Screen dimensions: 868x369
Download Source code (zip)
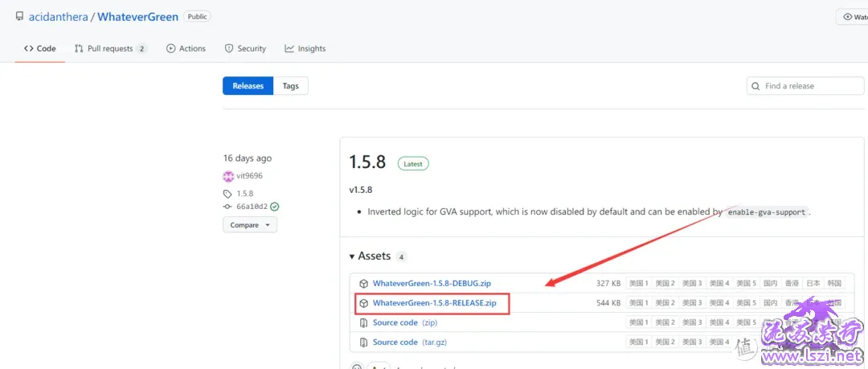404,322
